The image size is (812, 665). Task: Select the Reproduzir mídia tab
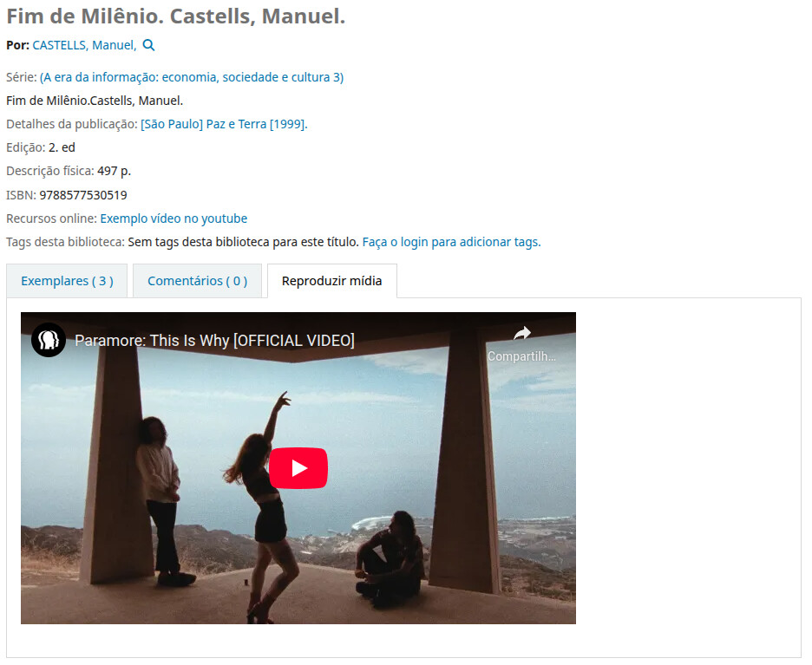pyautogui.click(x=332, y=281)
